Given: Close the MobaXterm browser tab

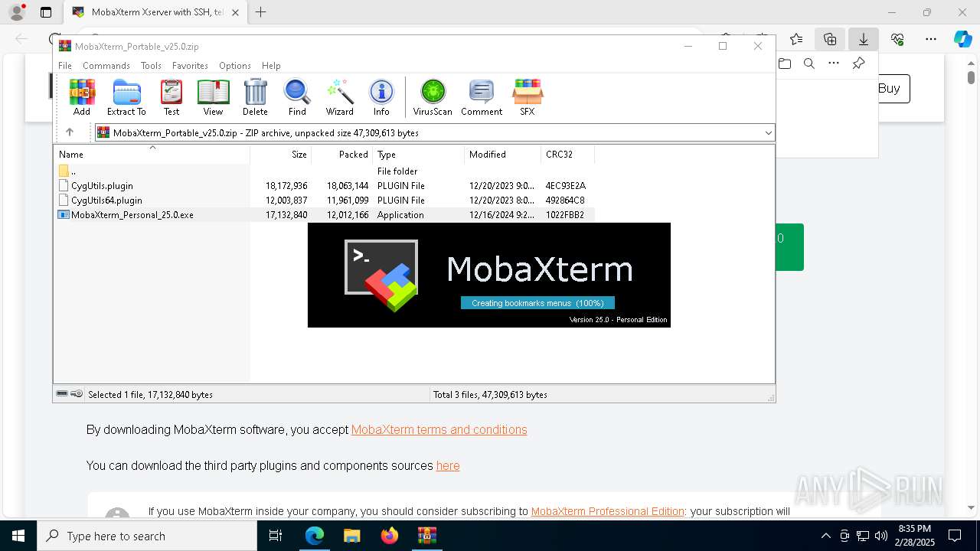Looking at the screenshot, I should (x=235, y=12).
